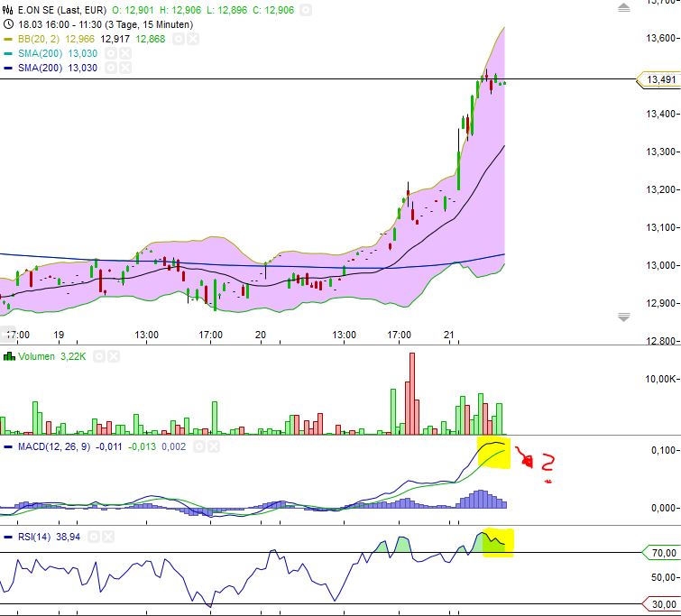The height and width of the screenshot is (616, 681).
Task: Click the 13,491 current price tag
Action: click(x=660, y=79)
